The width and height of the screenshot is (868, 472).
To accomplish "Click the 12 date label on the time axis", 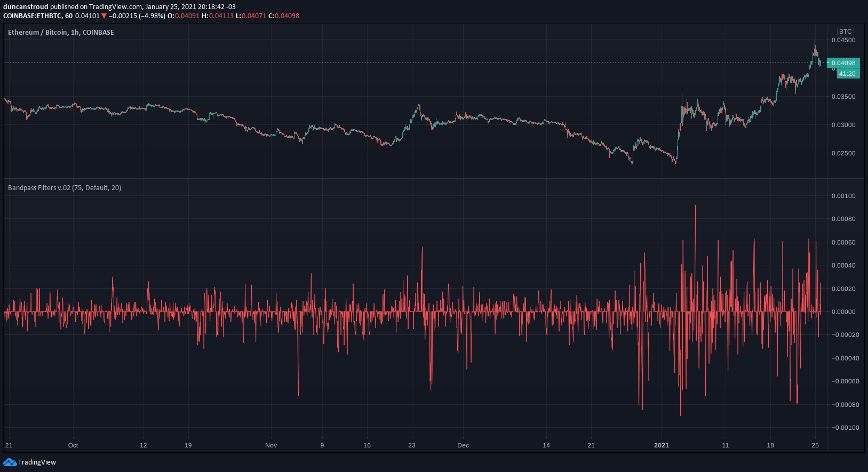I will click(143, 445).
